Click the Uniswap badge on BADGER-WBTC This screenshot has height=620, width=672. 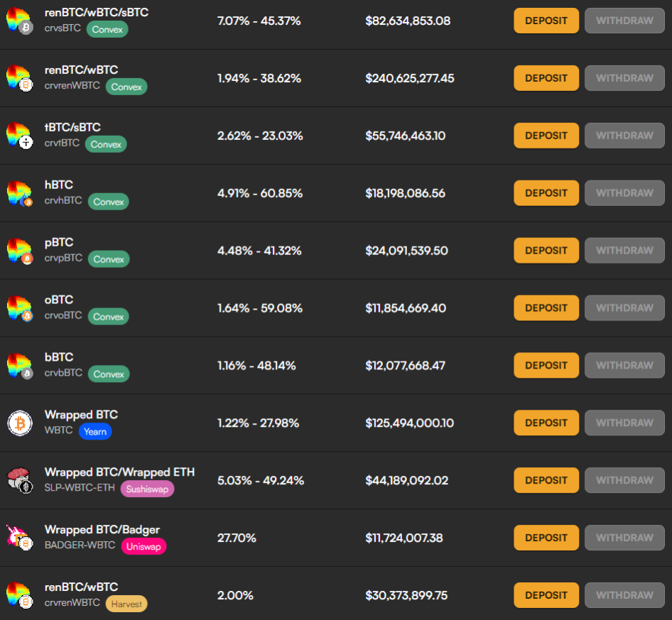(143, 547)
